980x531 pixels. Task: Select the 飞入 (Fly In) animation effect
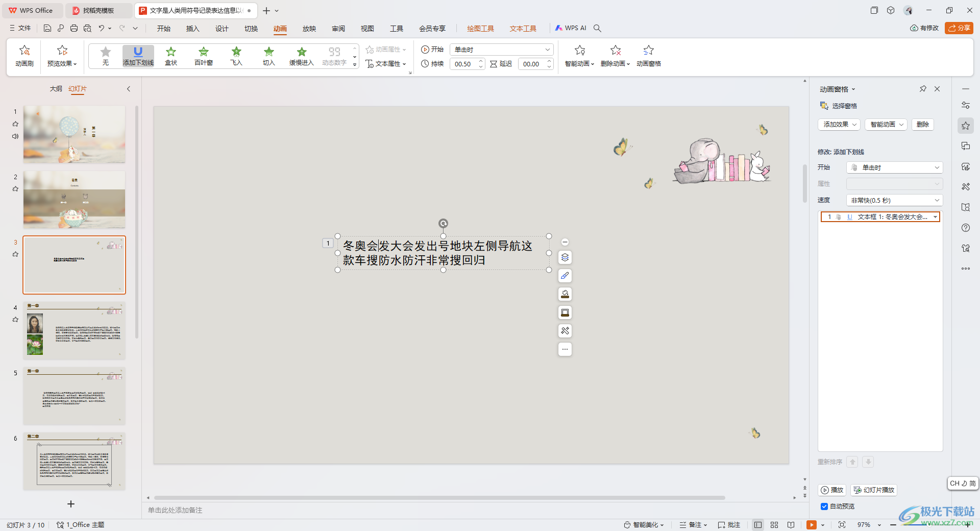236,56
